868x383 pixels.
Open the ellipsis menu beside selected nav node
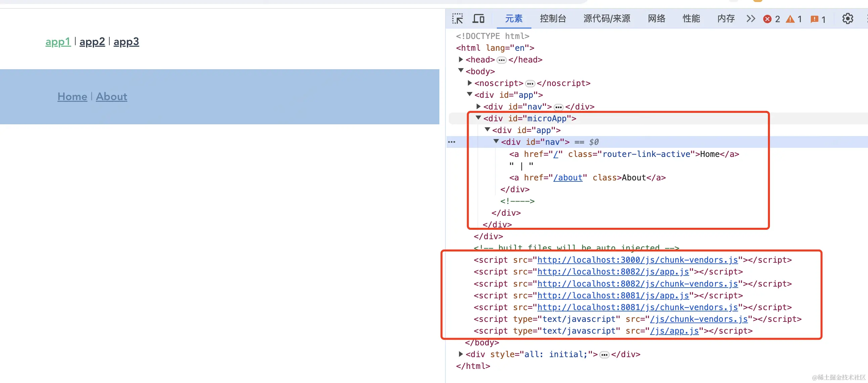coord(451,142)
